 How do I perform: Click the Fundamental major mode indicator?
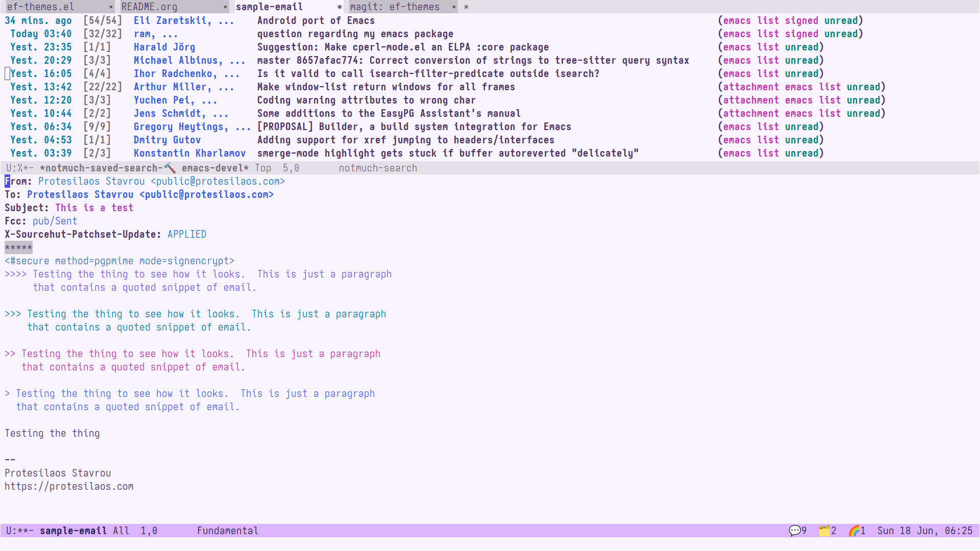(x=228, y=531)
